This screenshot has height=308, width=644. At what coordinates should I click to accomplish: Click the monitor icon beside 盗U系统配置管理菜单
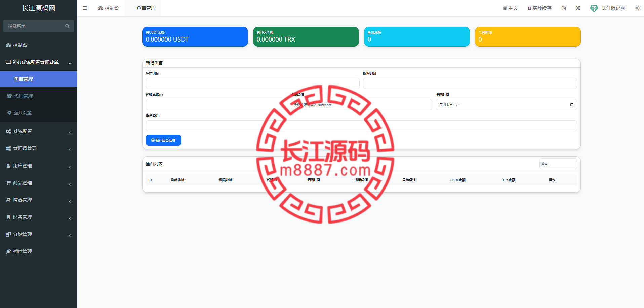click(x=8, y=62)
